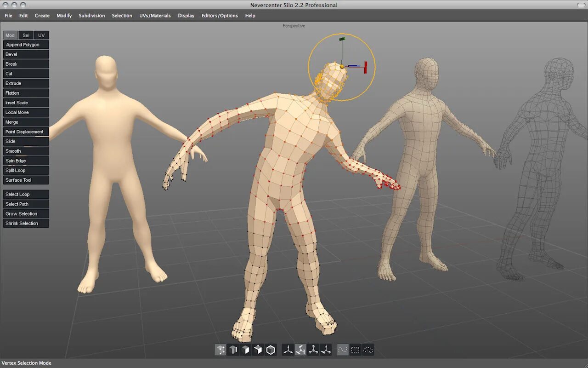Click the Slide button
Screen dimensions: 588x368
tap(26, 141)
